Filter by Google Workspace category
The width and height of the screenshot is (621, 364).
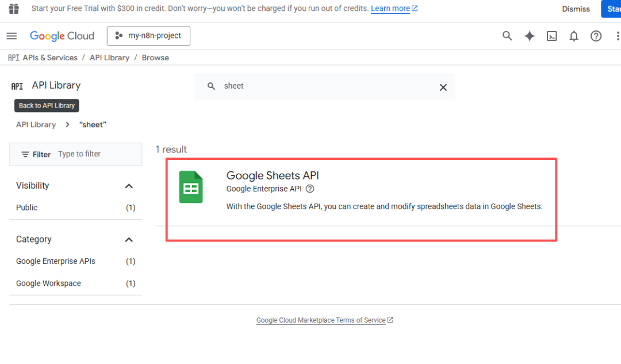[x=48, y=283]
